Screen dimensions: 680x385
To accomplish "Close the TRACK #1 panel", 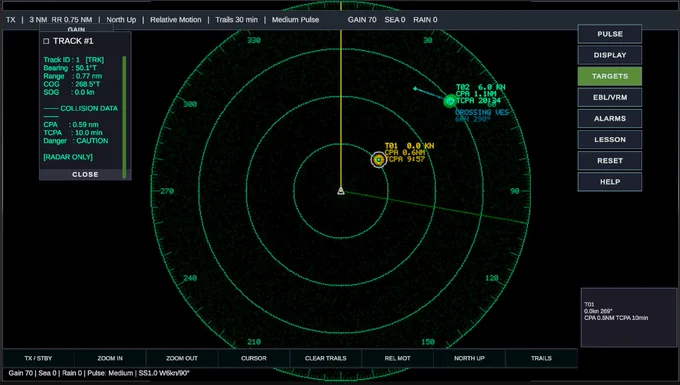I will 85,174.
